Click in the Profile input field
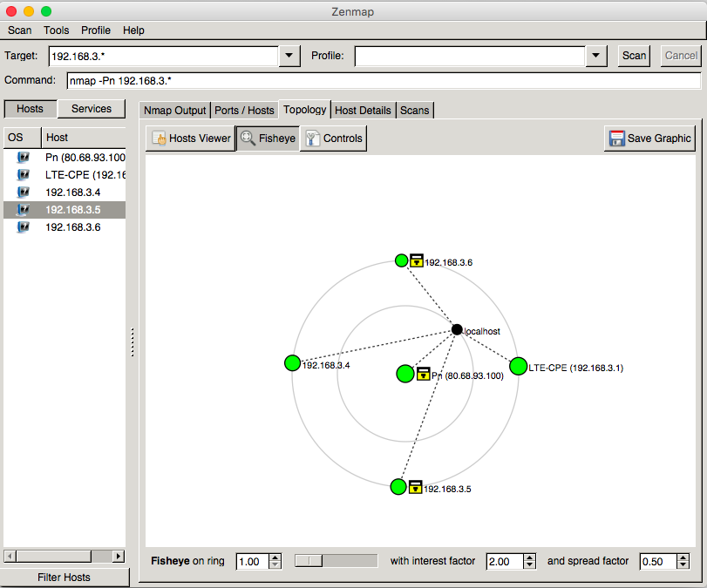 [x=470, y=56]
